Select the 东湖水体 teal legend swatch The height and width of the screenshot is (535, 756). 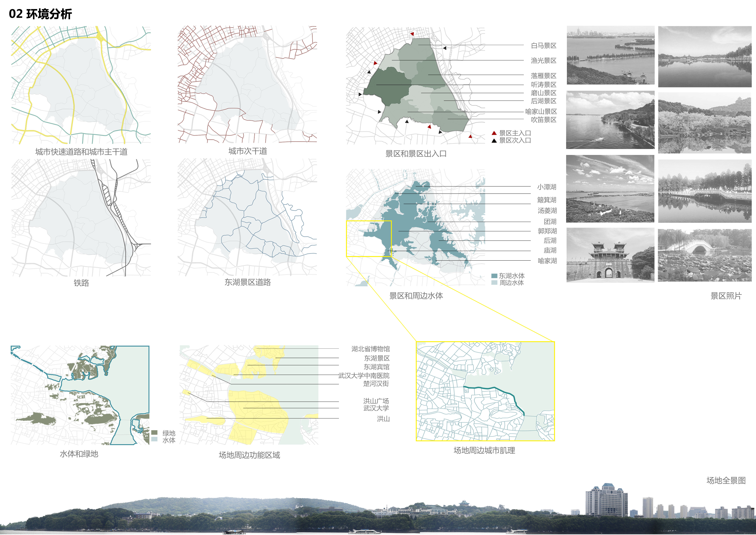coord(494,276)
